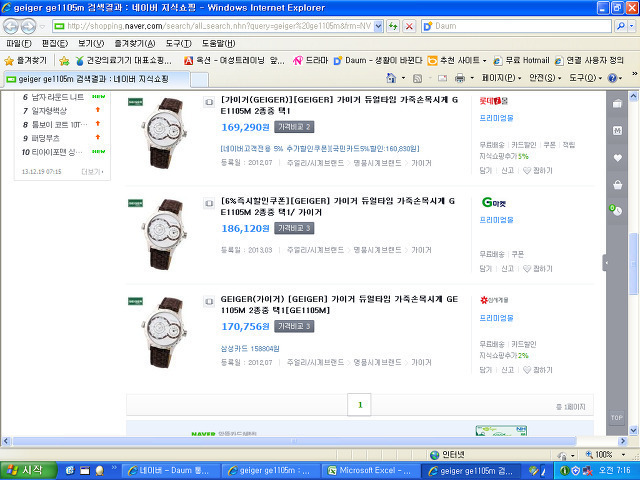Open the address bar dropdown arrow
This screenshot has width=640, height=480.
point(378,26)
